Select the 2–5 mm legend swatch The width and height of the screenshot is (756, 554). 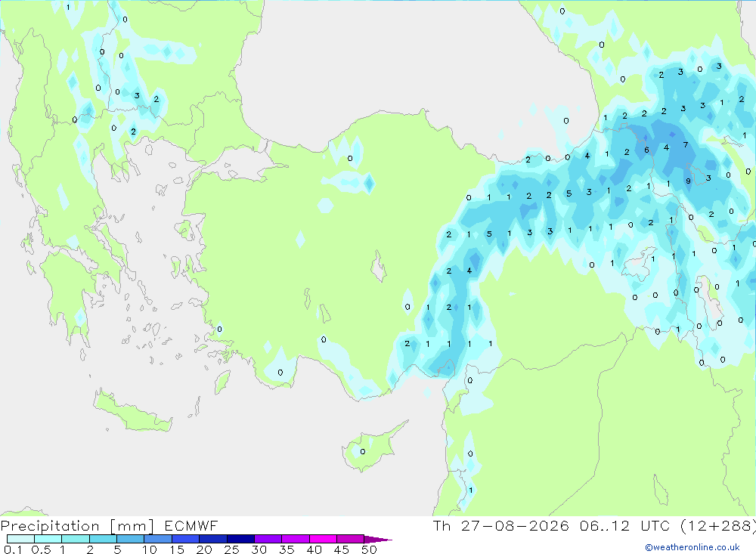(x=103, y=539)
